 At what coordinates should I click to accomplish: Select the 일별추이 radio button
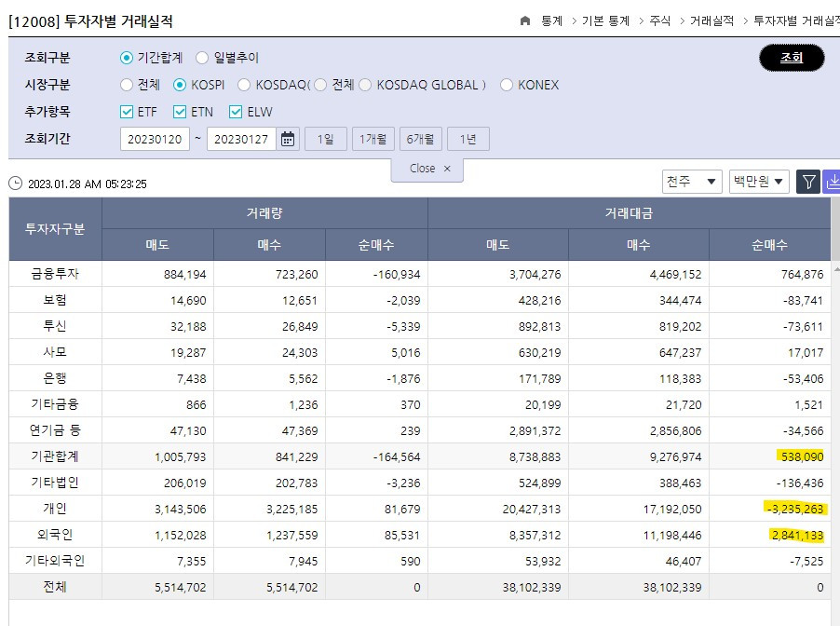[202, 58]
